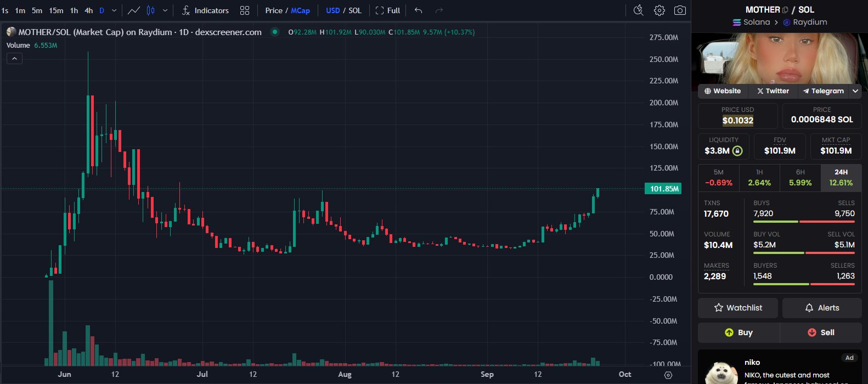Viewport: 868px width, 384px height.
Task: Open the Indicators menu
Action: pyautogui.click(x=205, y=10)
